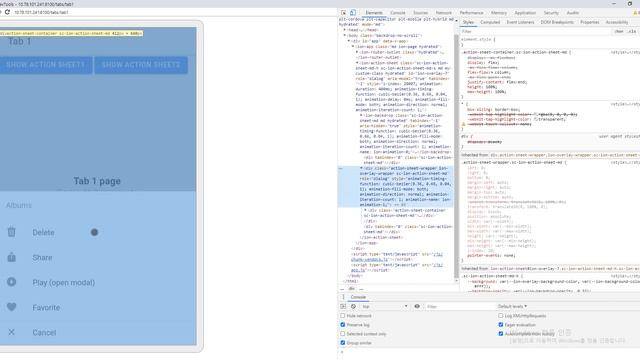640x360 pixels.
Task: Open the console context 'top' dropdown
Action: coord(384,306)
